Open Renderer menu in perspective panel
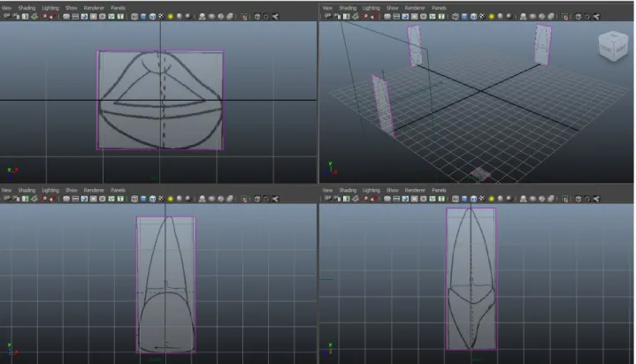The width and height of the screenshot is (636, 364). coord(415,8)
